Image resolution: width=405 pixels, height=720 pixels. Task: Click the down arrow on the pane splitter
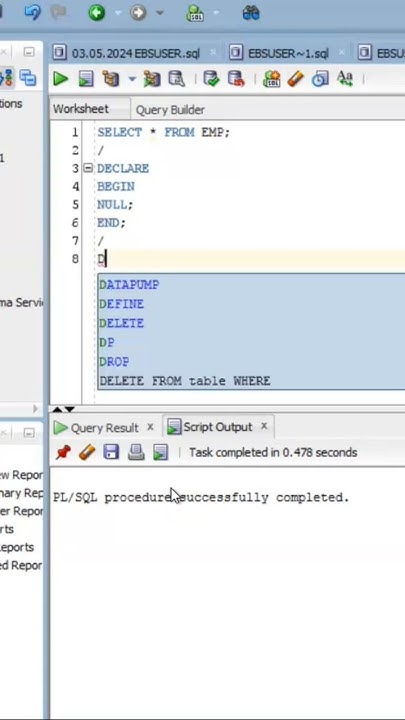[69, 409]
